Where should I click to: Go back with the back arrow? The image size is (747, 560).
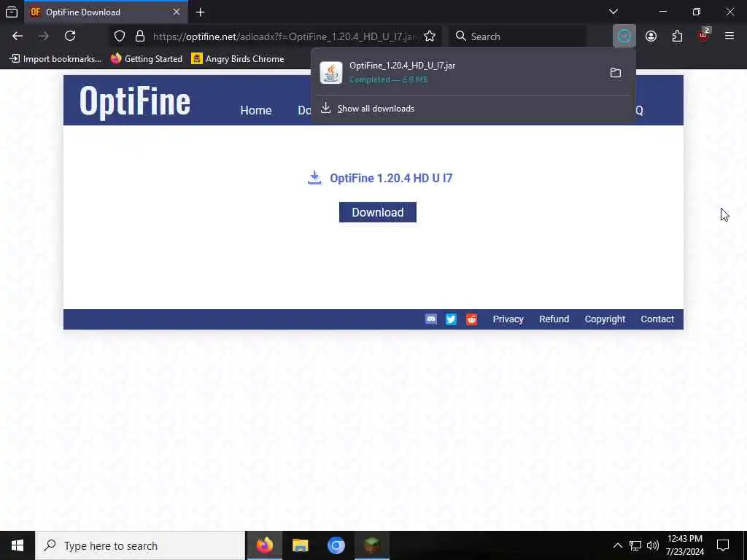18,36
